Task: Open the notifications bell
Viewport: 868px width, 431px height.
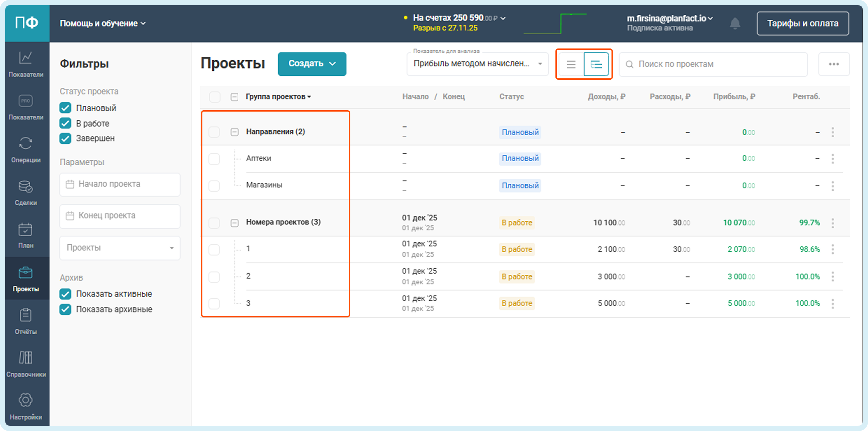Action: tap(735, 23)
